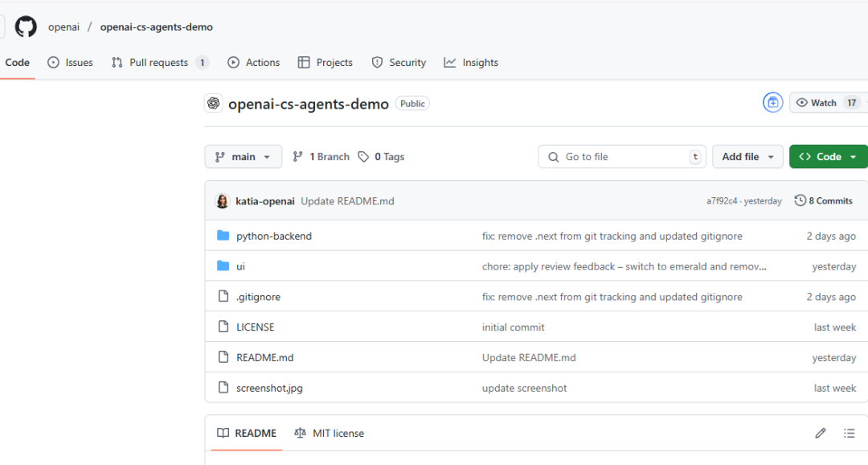This screenshot has width=868, height=465.
Task: Open the main branch dropdown
Action: pyautogui.click(x=243, y=157)
